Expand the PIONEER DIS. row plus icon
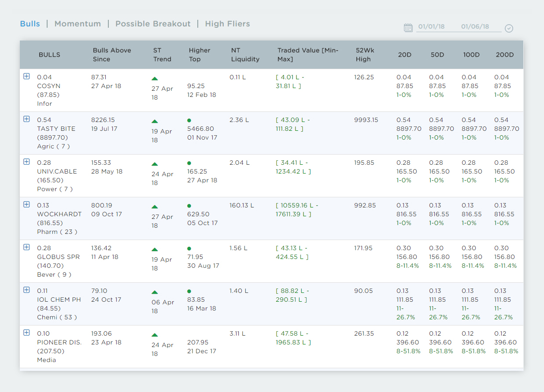 point(26,333)
